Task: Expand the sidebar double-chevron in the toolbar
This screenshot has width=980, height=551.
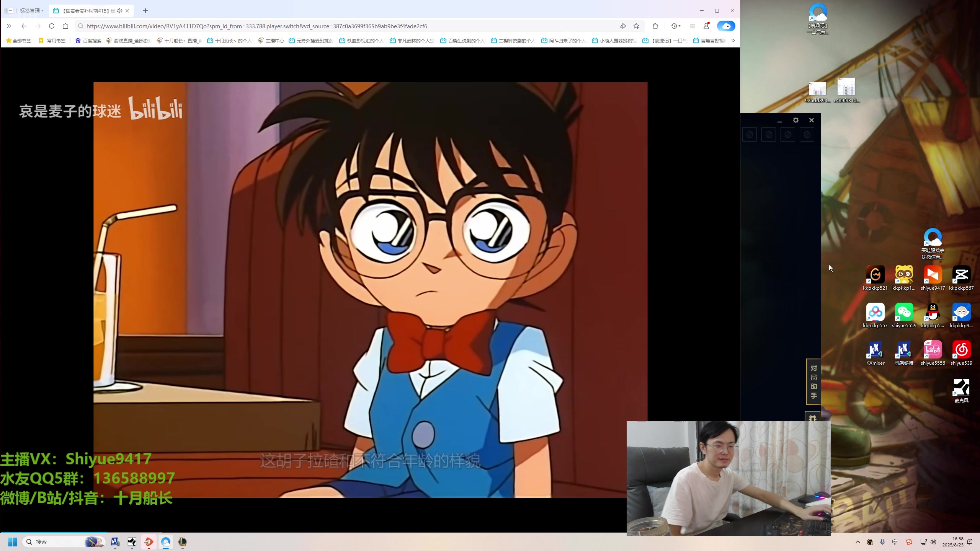Action: pos(9,26)
